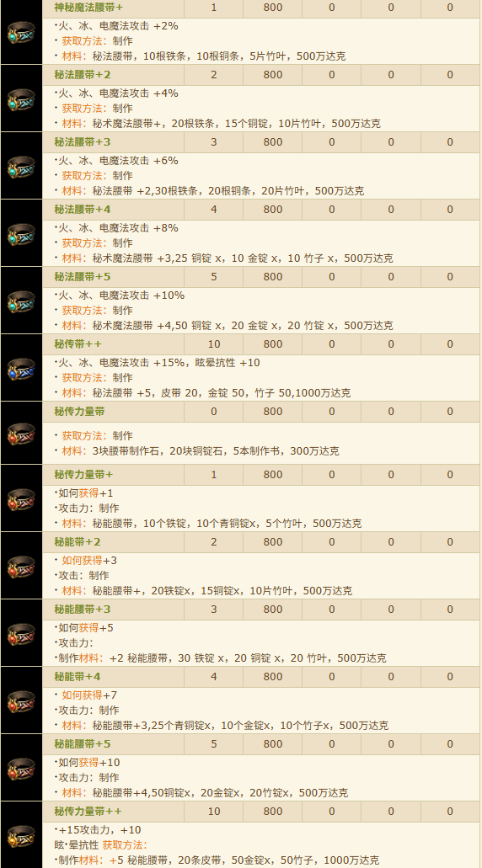This screenshot has width=482, height=868.
Task: Select item name 秘能带+2
Action: click(78, 542)
